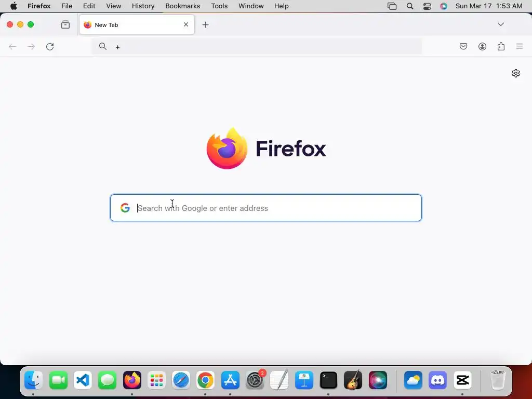Focus the top address bar field

coord(257,47)
